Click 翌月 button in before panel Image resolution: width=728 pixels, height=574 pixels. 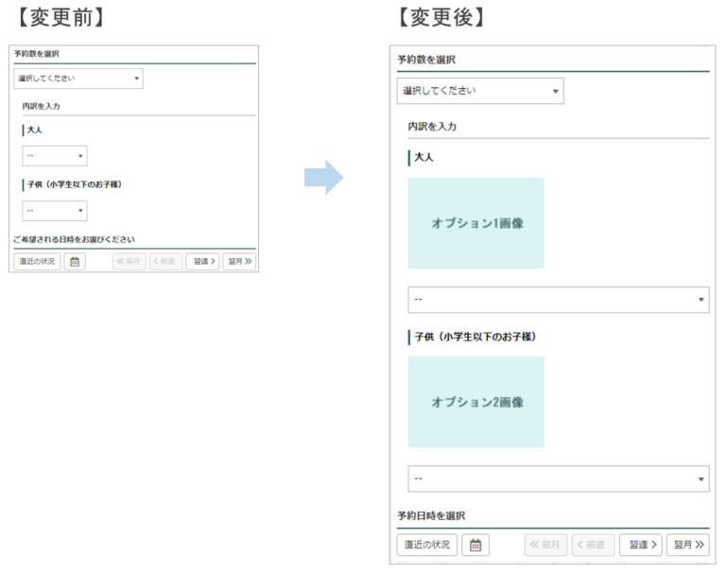point(239,261)
